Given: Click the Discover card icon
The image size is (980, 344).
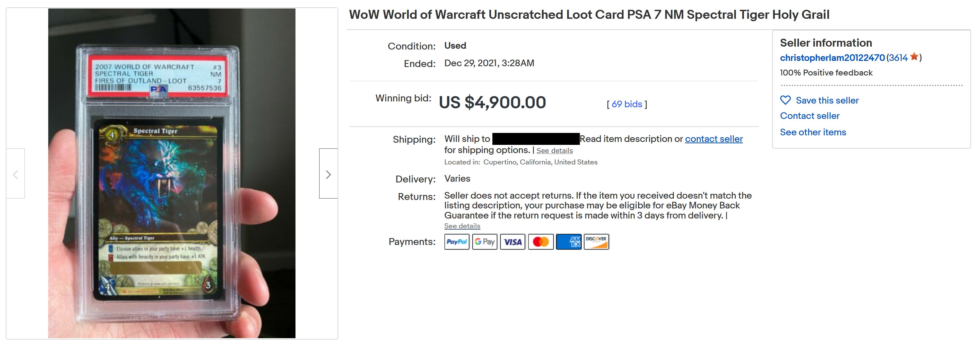Looking at the screenshot, I should click(x=596, y=242).
